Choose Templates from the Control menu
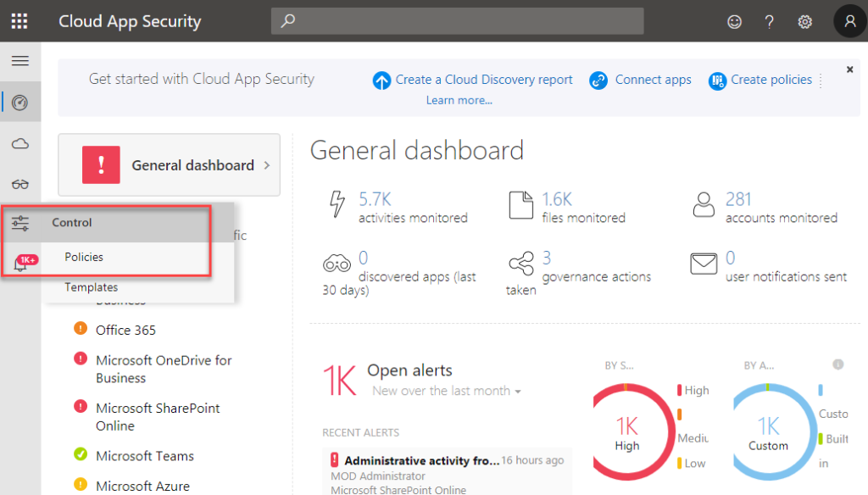This screenshot has width=868, height=495. [91, 286]
